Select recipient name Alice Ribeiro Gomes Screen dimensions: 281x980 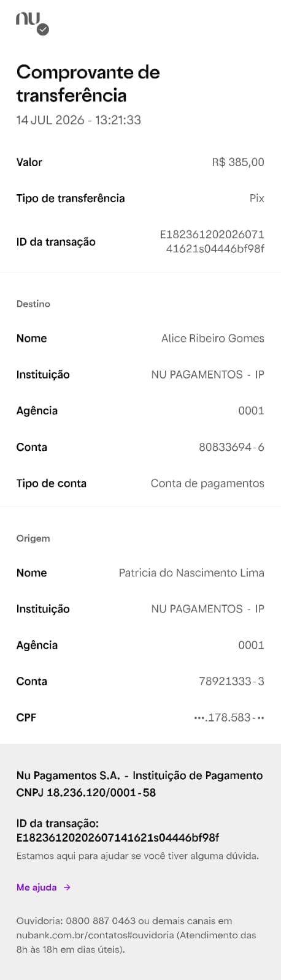click(x=213, y=338)
